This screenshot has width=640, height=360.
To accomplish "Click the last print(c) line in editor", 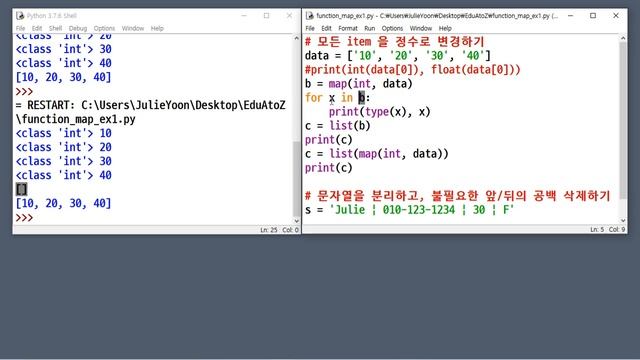I will (329, 168).
